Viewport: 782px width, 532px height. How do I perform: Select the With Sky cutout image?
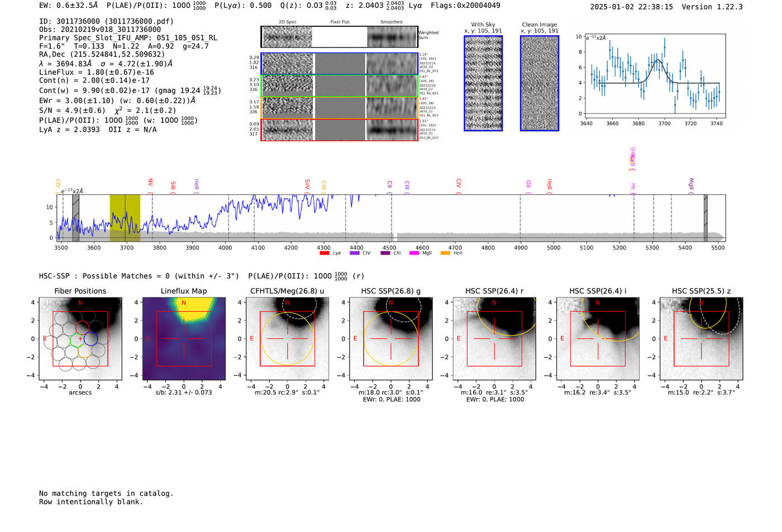tap(483, 83)
